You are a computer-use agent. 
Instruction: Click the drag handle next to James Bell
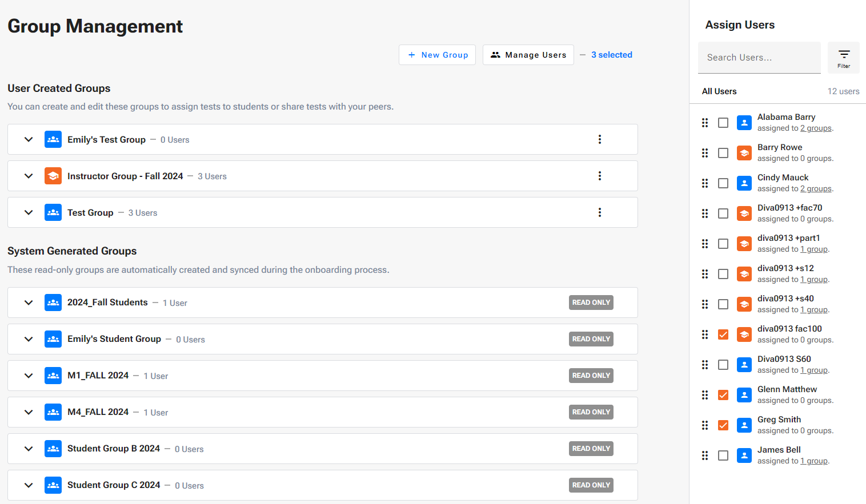(x=705, y=455)
